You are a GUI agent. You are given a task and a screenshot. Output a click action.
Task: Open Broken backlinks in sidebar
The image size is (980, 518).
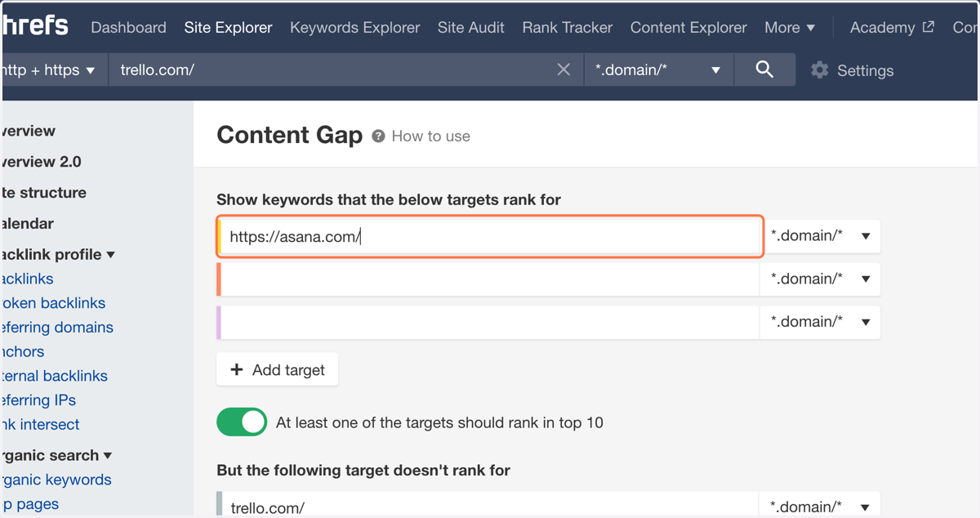(x=54, y=303)
